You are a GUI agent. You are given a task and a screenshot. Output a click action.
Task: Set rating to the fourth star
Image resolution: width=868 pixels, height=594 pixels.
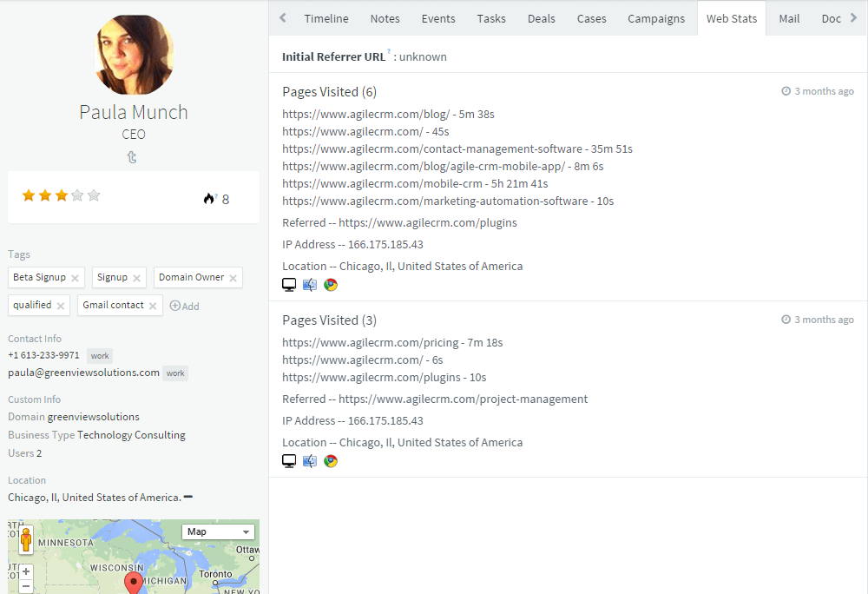[77, 195]
